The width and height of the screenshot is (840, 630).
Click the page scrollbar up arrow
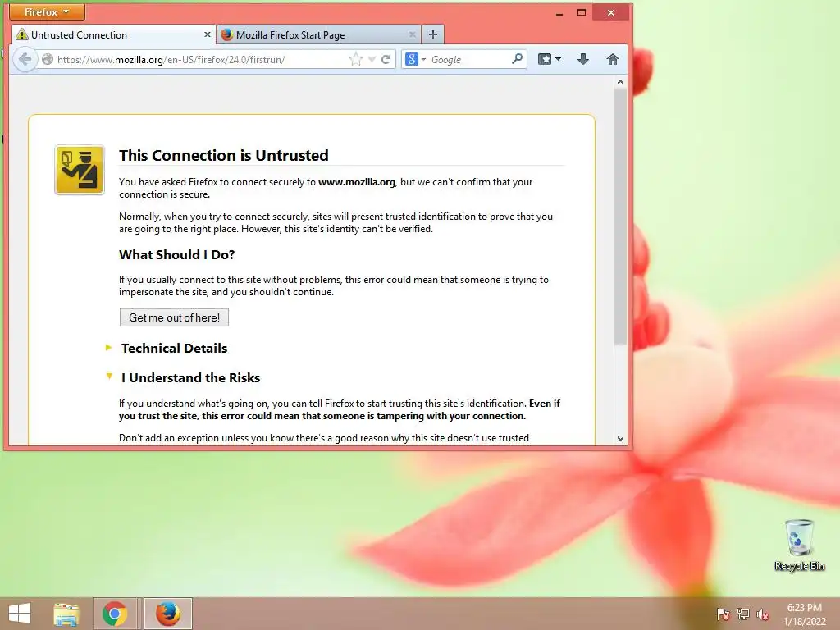pos(620,82)
